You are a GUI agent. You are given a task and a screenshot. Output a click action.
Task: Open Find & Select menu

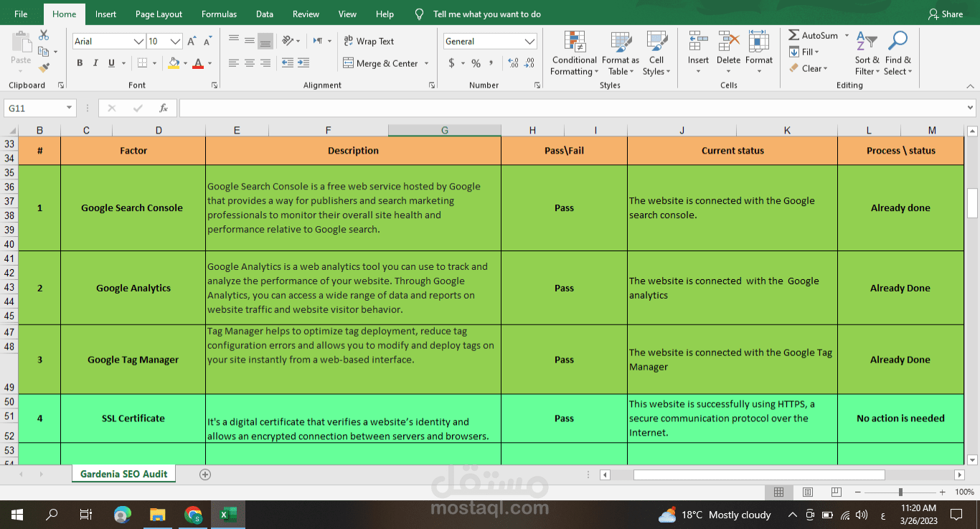pyautogui.click(x=897, y=53)
